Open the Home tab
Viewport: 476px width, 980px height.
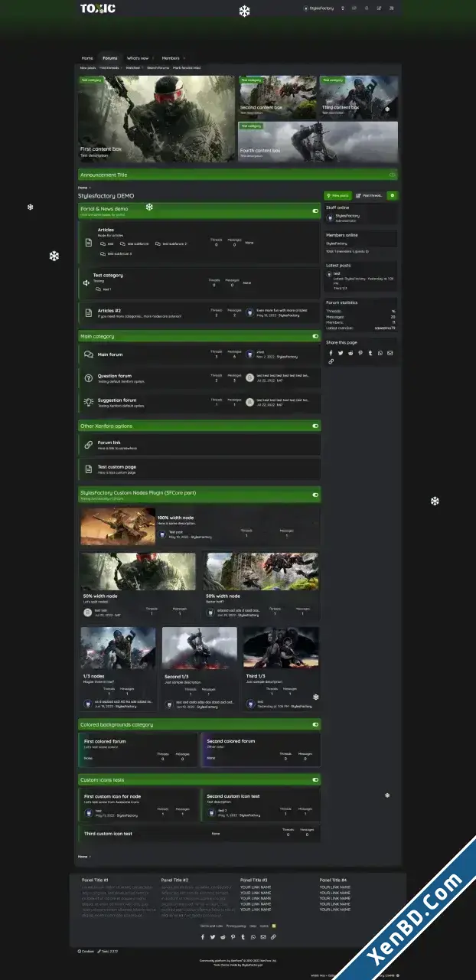click(87, 58)
